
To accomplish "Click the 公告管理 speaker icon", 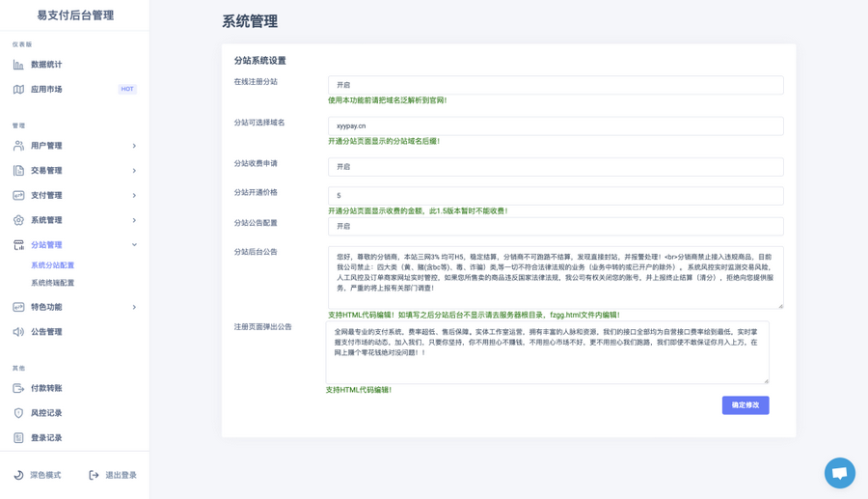I will point(18,332).
